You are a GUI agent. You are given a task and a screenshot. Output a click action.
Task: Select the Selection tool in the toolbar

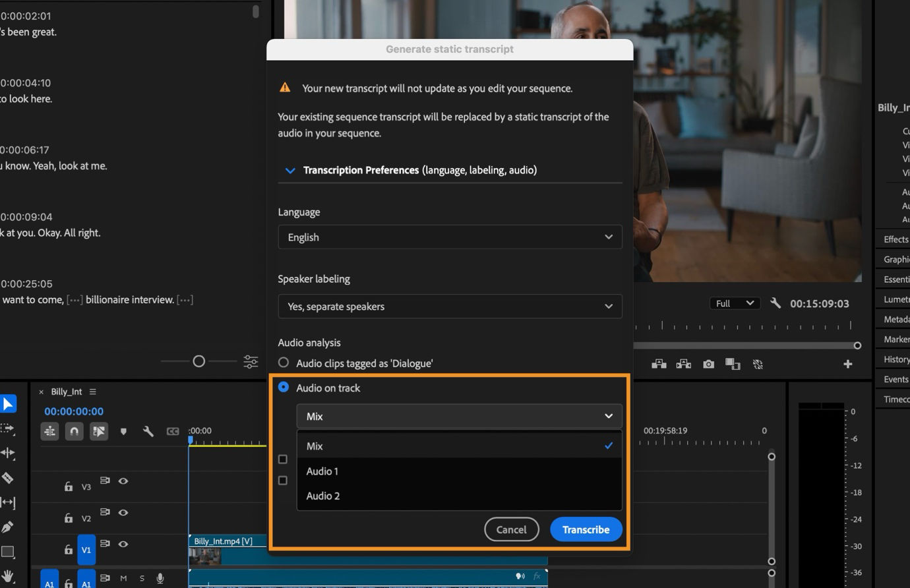(x=9, y=403)
